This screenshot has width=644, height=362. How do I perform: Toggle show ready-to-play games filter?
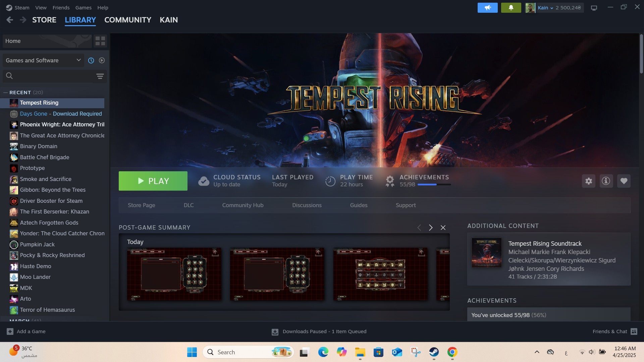(x=102, y=60)
